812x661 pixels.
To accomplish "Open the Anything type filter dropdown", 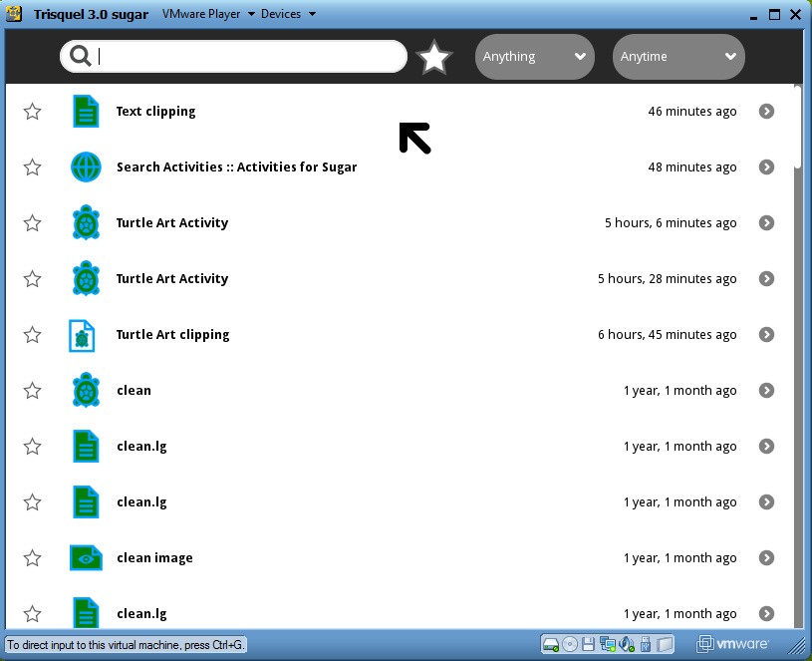I will tap(534, 57).
